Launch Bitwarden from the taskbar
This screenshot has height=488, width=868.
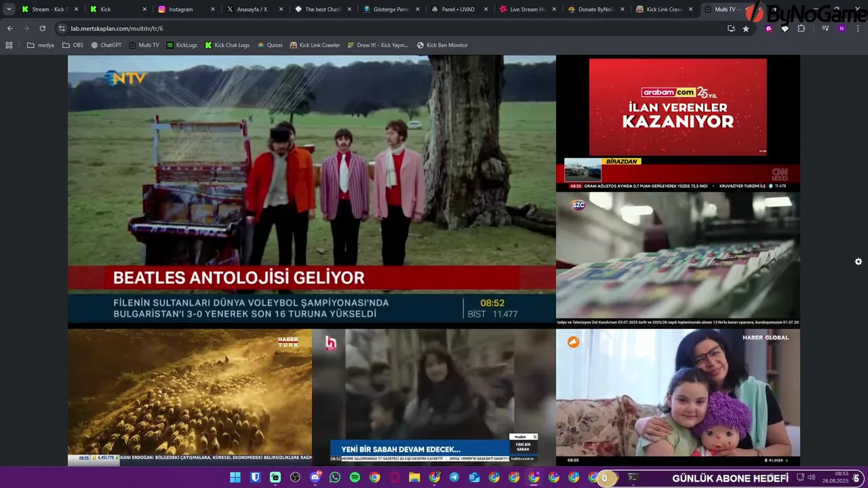coord(255,478)
